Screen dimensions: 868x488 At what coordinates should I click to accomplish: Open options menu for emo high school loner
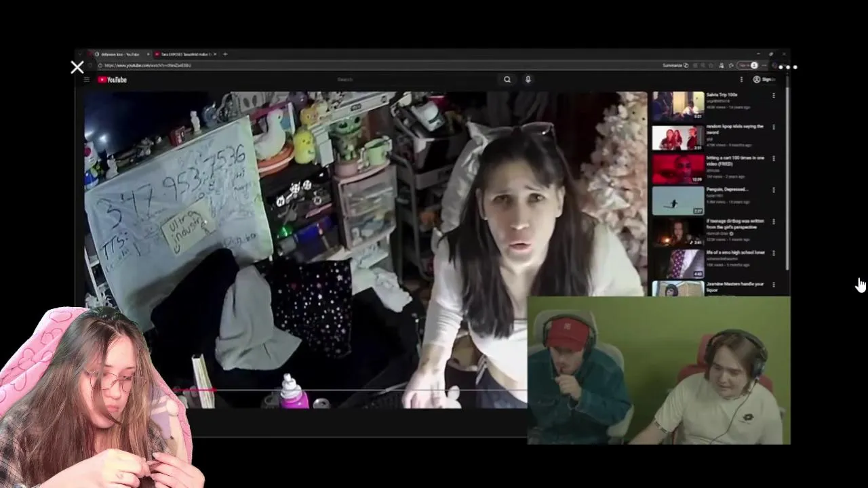[x=773, y=253]
